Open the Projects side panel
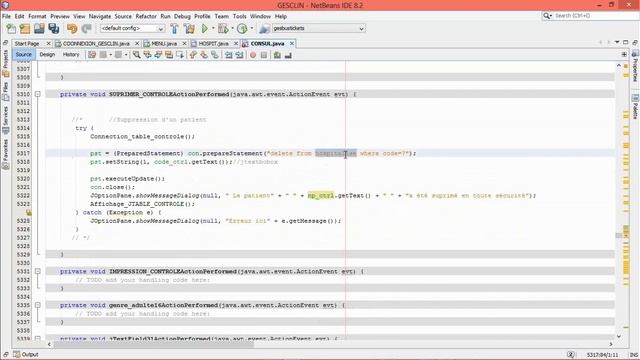The height and width of the screenshot is (360, 640). tap(5, 64)
